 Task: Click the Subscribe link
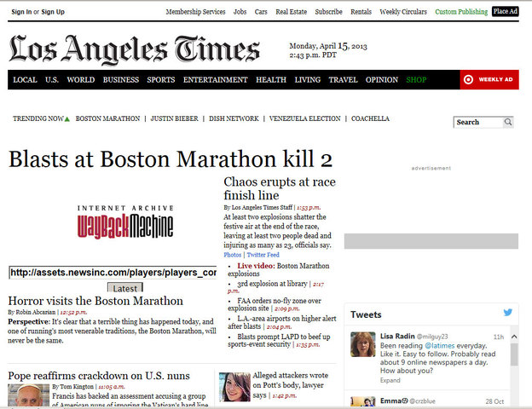coord(328,12)
